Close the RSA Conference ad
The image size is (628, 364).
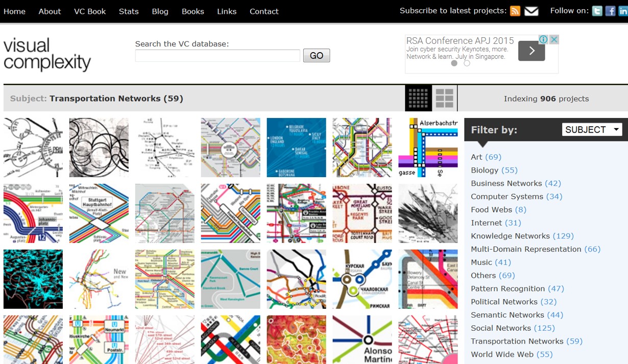pyautogui.click(x=554, y=39)
